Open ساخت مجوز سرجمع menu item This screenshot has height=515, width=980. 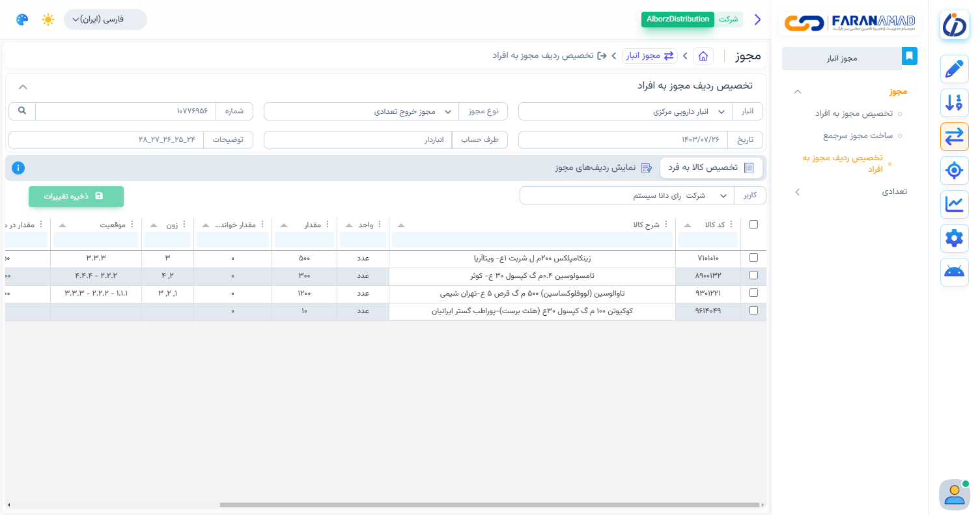click(x=858, y=135)
